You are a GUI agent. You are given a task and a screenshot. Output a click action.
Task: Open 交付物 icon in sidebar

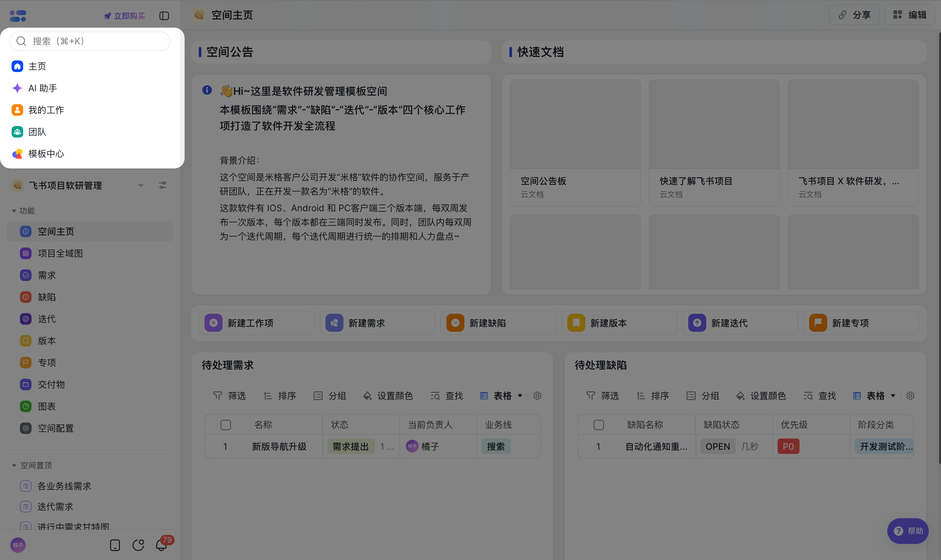pyautogui.click(x=26, y=385)
